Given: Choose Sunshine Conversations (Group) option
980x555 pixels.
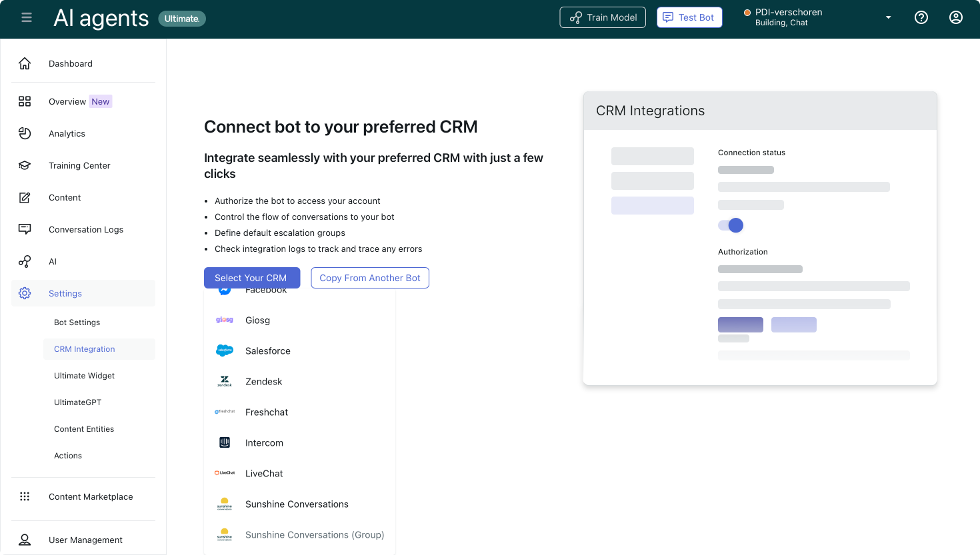Looking at the screenshot, I should click(300, 534).
